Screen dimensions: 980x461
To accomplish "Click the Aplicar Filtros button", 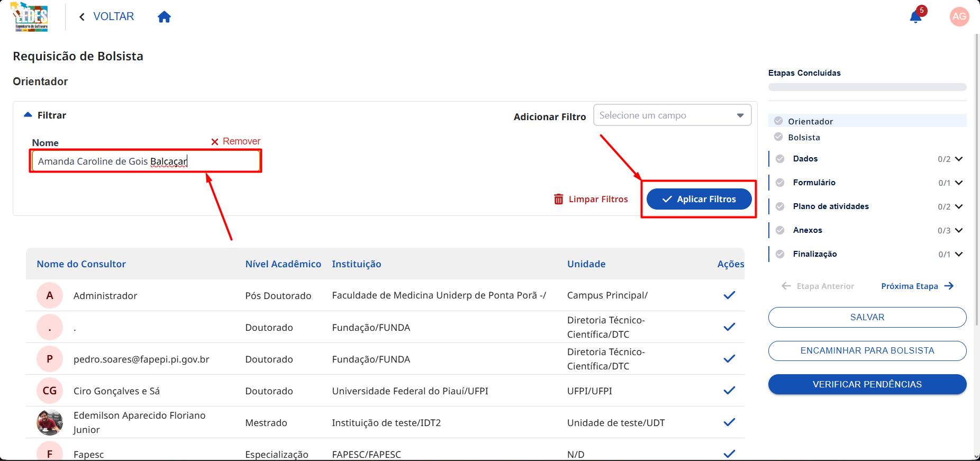I will (699, 199).
